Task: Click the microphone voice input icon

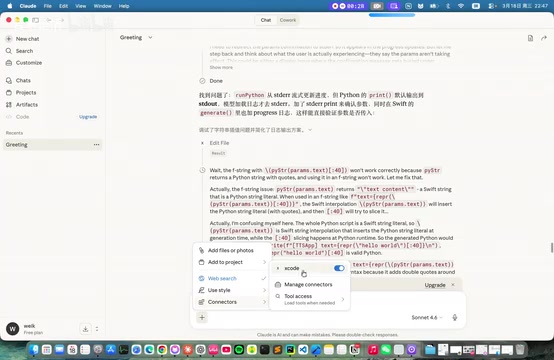Action: [x=455, y=317]
